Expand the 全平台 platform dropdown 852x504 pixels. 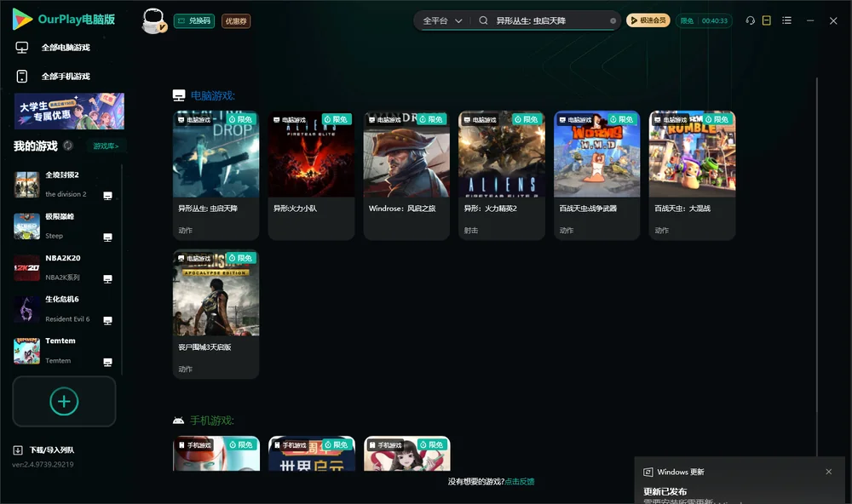pos(442,20)
